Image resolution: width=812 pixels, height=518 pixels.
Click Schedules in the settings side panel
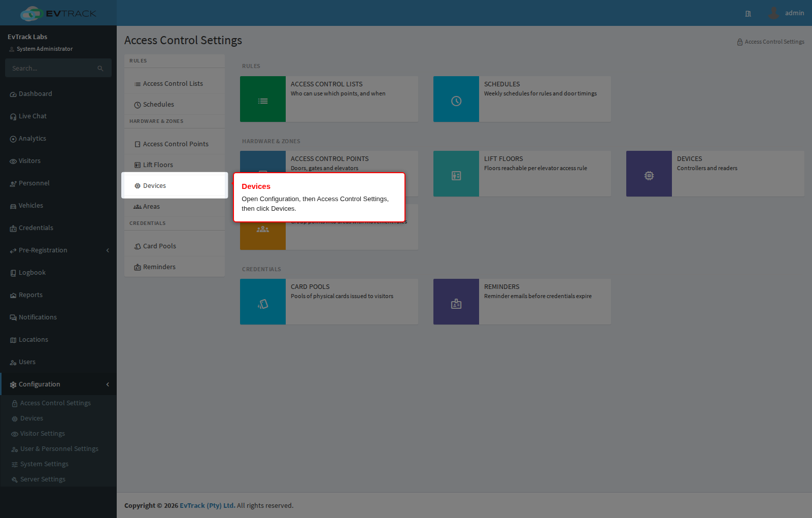(x=175, y=105)
